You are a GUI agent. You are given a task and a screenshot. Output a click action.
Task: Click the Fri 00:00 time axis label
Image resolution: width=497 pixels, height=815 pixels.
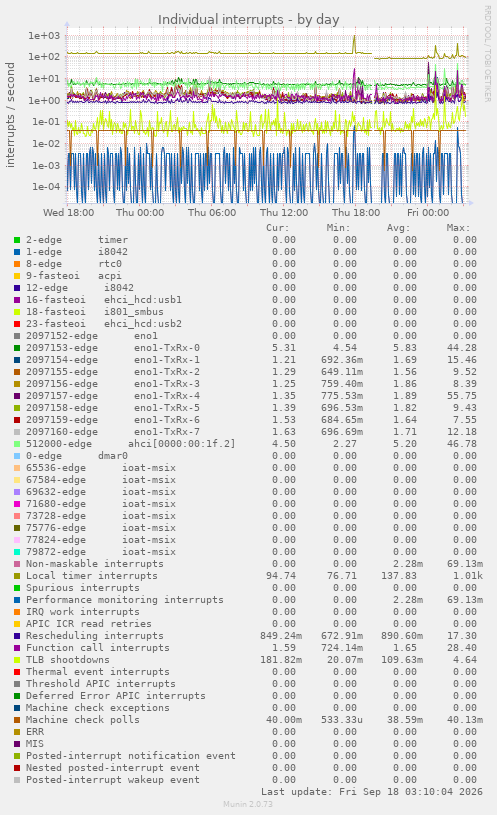click(428, 213)
